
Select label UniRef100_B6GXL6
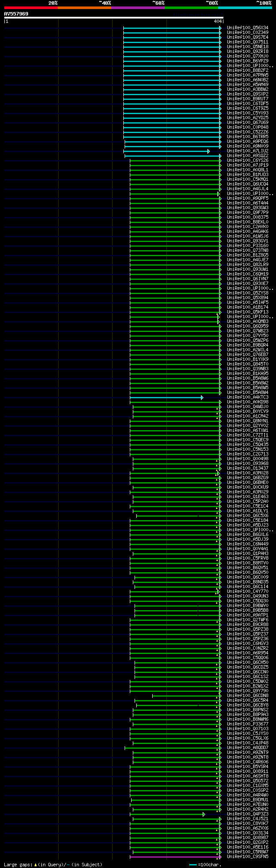pyautogui.click(x=248, y=535)
